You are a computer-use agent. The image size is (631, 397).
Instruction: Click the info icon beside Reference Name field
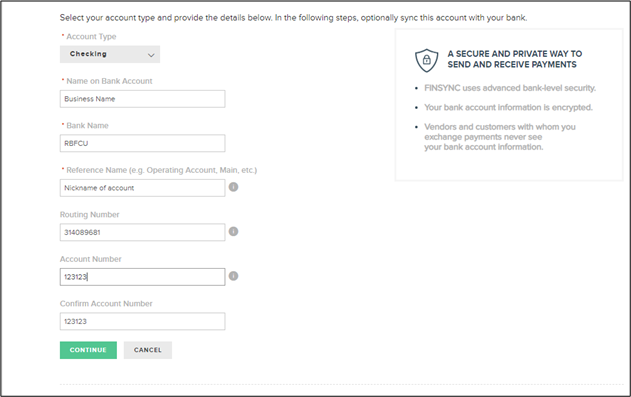click(x=233, y=187)
